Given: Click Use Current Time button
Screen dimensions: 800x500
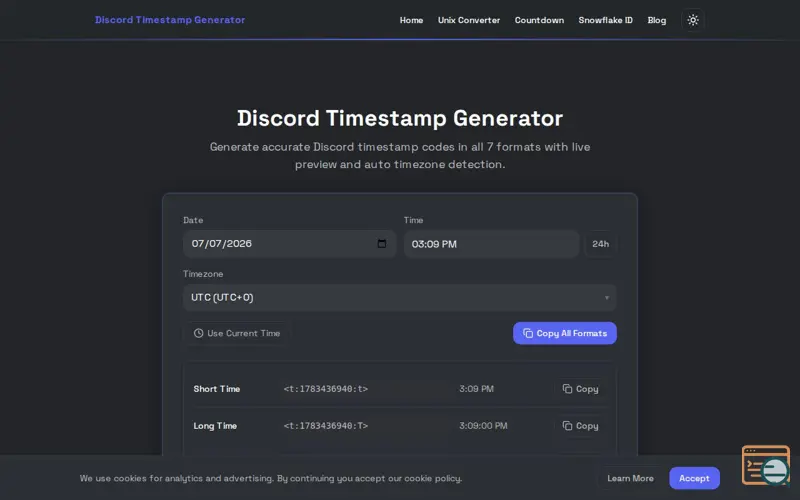Looking at the screenshot, I should [237, 333].
